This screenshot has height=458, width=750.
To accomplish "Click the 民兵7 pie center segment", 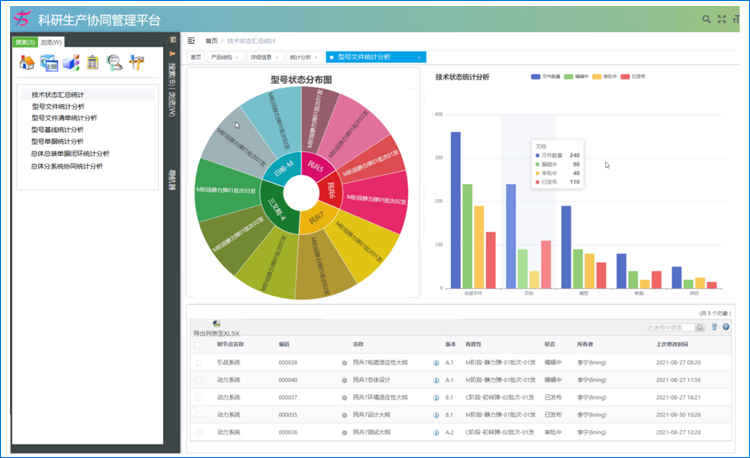I will click(x=316, y=220).
